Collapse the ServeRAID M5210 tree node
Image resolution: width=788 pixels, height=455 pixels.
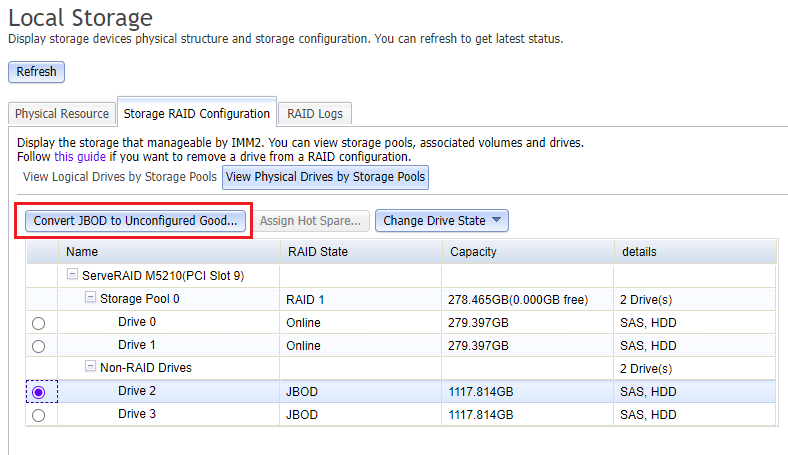tap(72, 275)
